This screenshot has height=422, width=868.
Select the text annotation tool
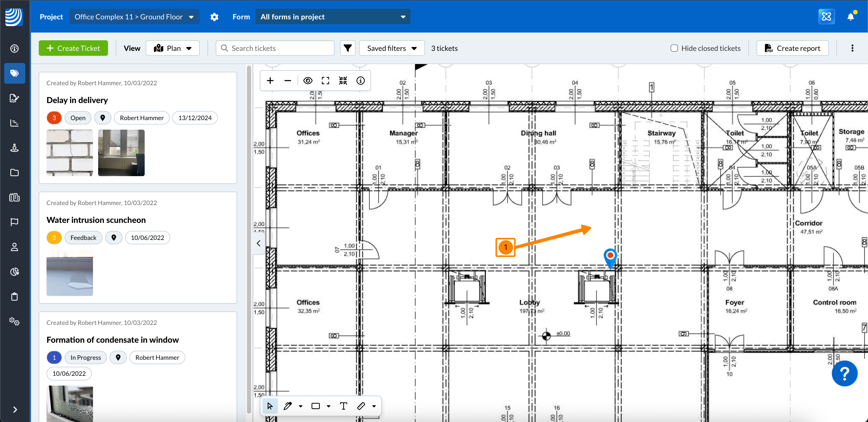pyautogui.click(x=343, y=406)
